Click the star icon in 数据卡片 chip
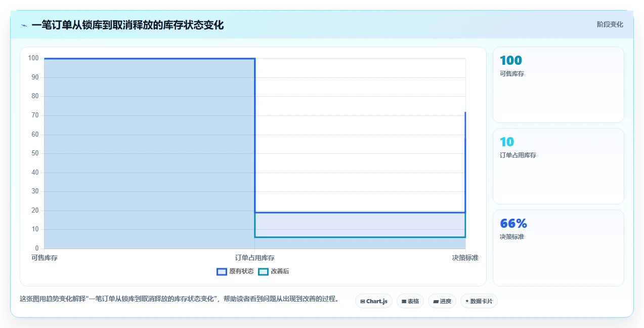Viewport: 644px width, 328px height. click(x=467, y=301)
